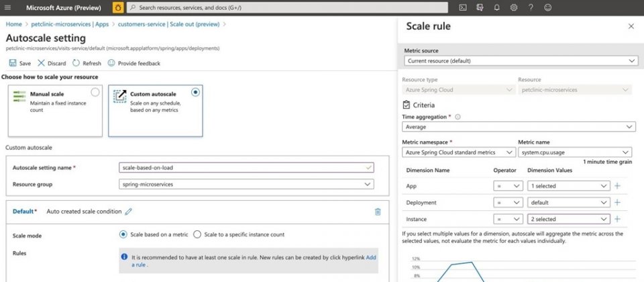Open the Metric namespace dropdown

pos(459,152)
